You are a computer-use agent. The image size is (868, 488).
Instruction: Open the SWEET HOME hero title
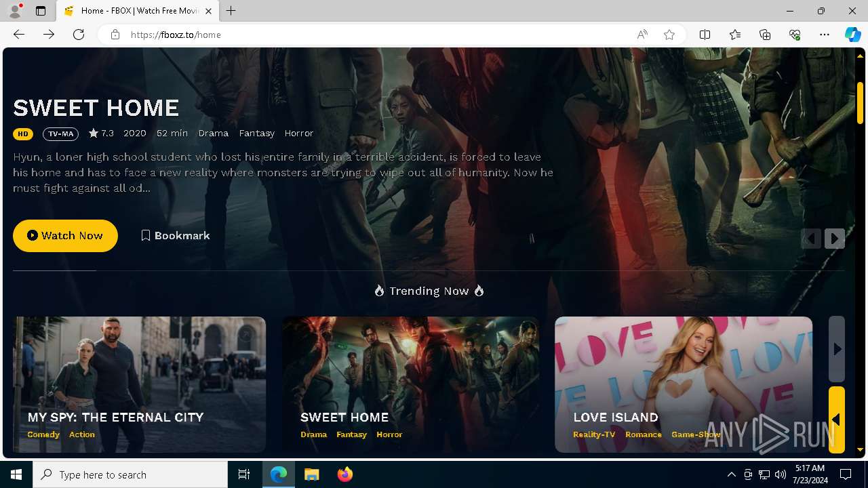pos(96,108)
